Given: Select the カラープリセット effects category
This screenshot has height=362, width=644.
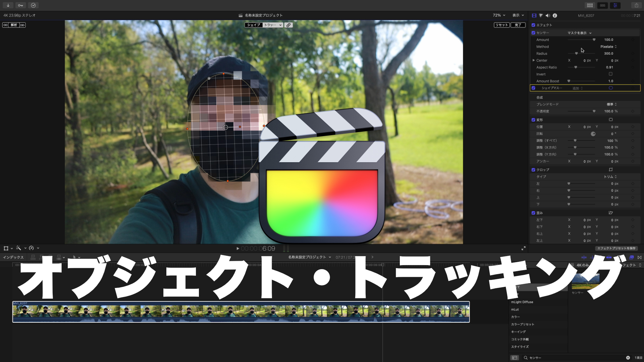Looking at the screenshot, I should (x=523, y=324).
